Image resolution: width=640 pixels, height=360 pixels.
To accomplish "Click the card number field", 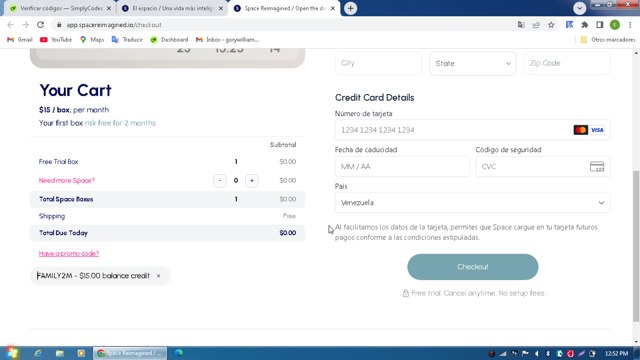I will point(472,130).
